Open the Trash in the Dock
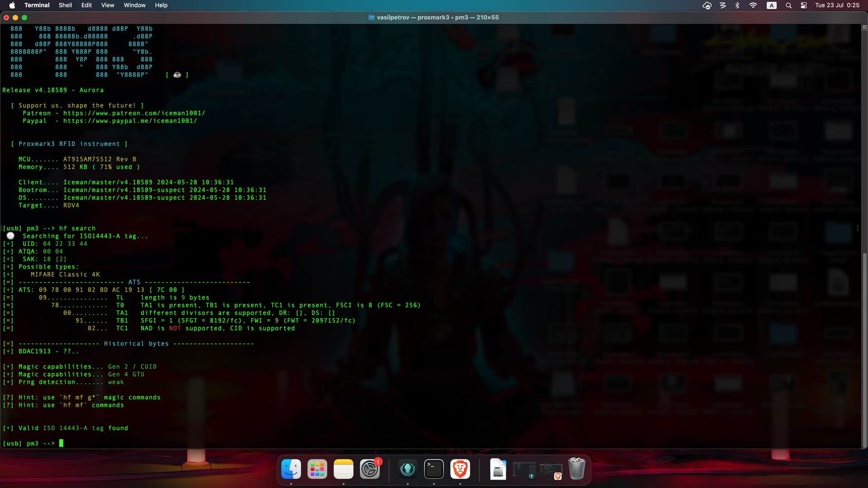The image size is (868, 488). coord(577,469)
